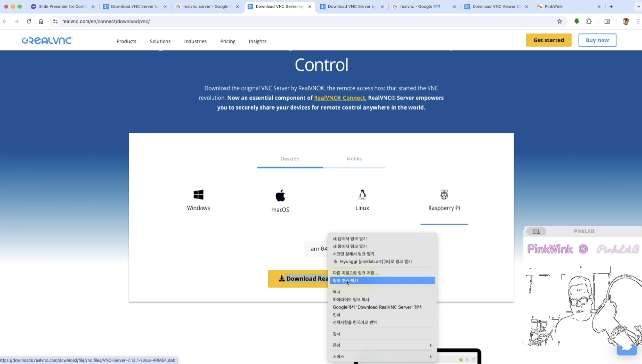Click the Windows platform icon
Screen dimensions: 642x364
198,194
